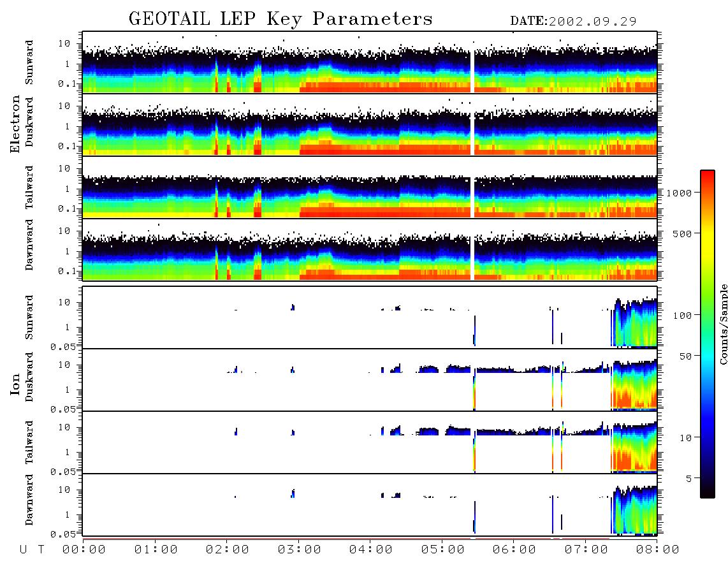728x561 pixels.
Task: Click the Ion Duskward axis label
Action: pyautogui.click(x=29, y=377)
